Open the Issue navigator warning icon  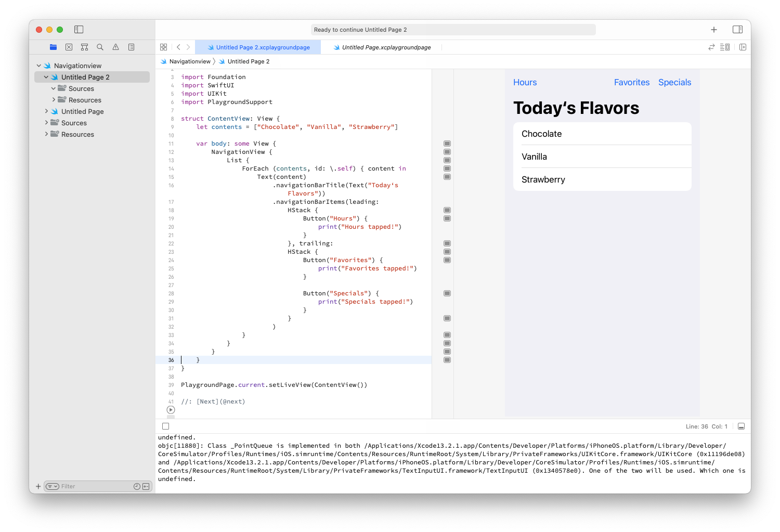115,47
